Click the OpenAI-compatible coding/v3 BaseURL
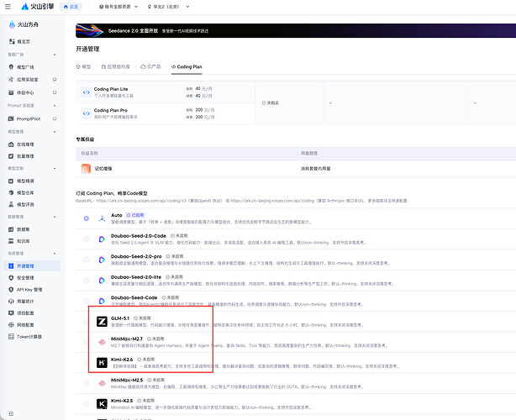Image resolution: width=516 pixels, height=420 pixels. 141,201
